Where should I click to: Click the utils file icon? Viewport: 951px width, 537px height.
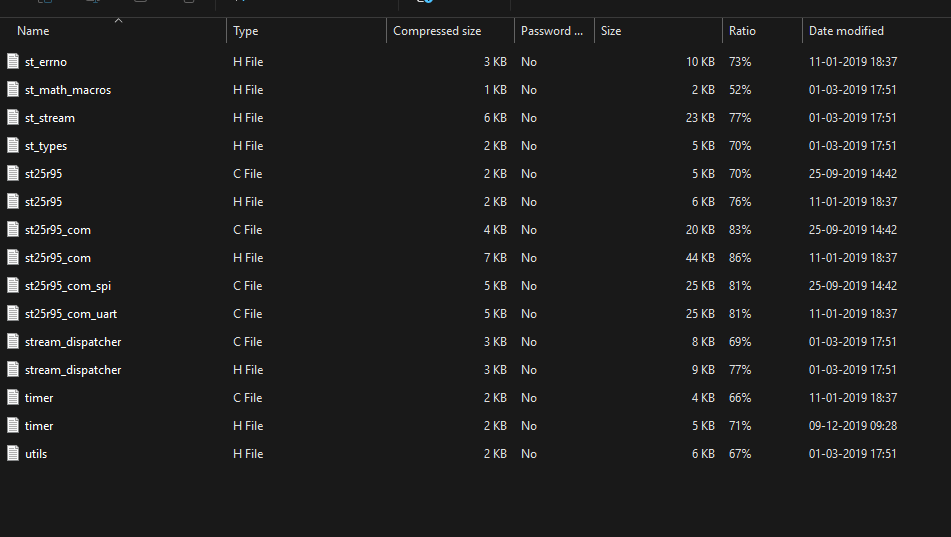coord(13,453)
